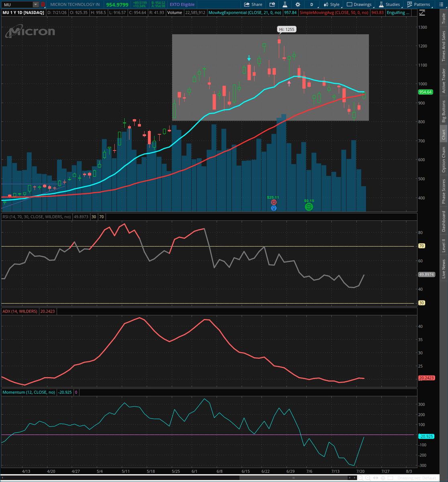448x482 pixels.
Task: Open the flask thinkScript editor icon
Action: [285, 4]
